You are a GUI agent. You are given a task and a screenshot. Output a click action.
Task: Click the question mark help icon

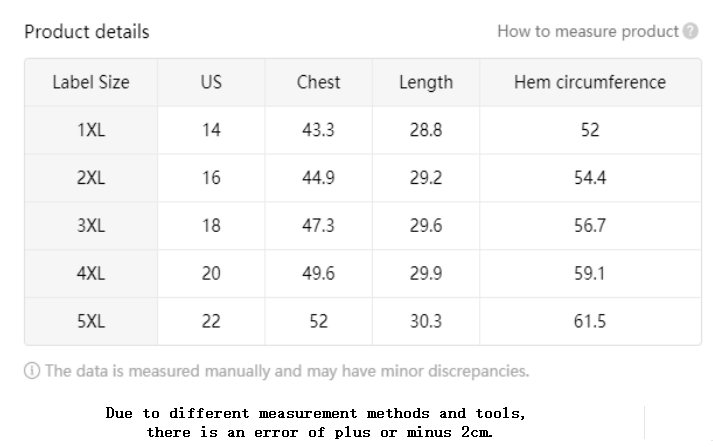[691, 32]
